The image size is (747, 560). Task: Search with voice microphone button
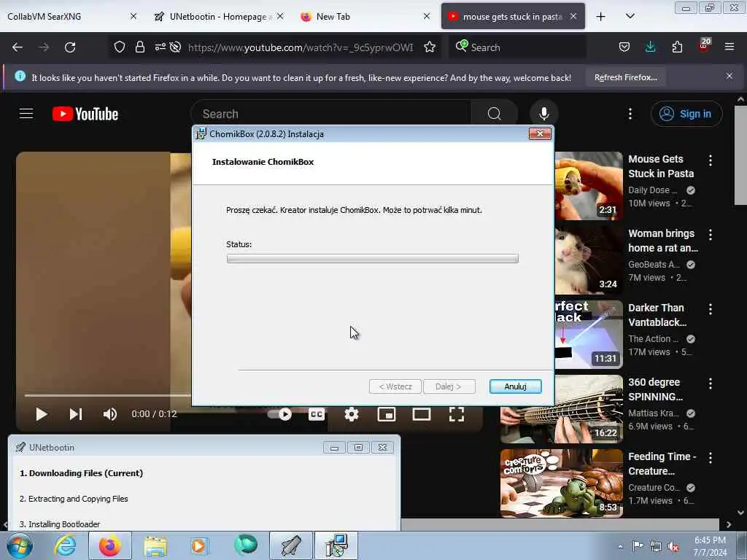544,114
